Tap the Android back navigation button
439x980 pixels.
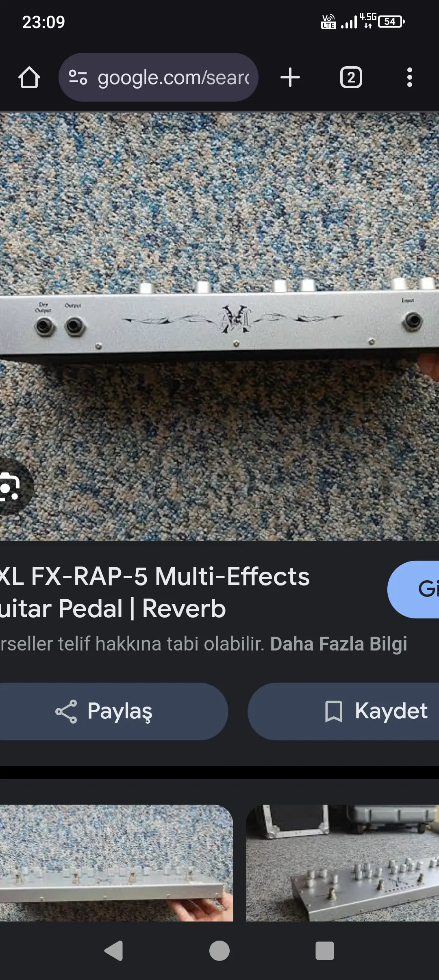pos(113,951)
